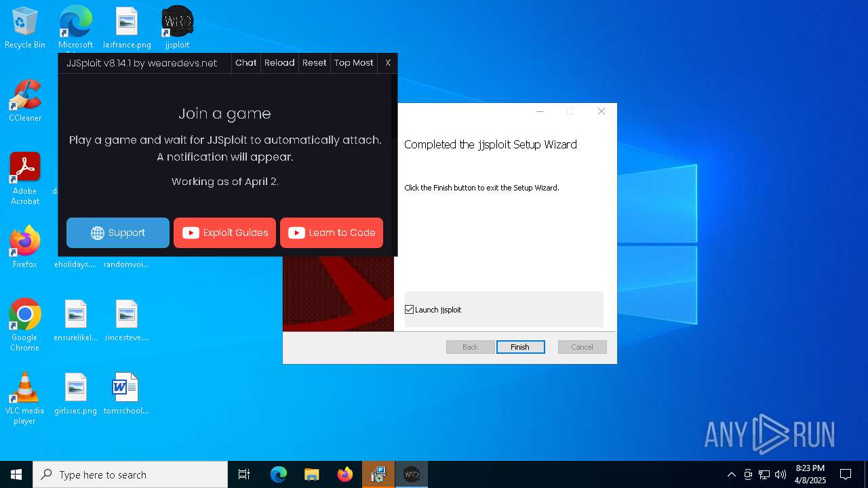Select tomschool... Word document on desktop
Viewport: 868px width, 488px height.
[x=125, y=394]
